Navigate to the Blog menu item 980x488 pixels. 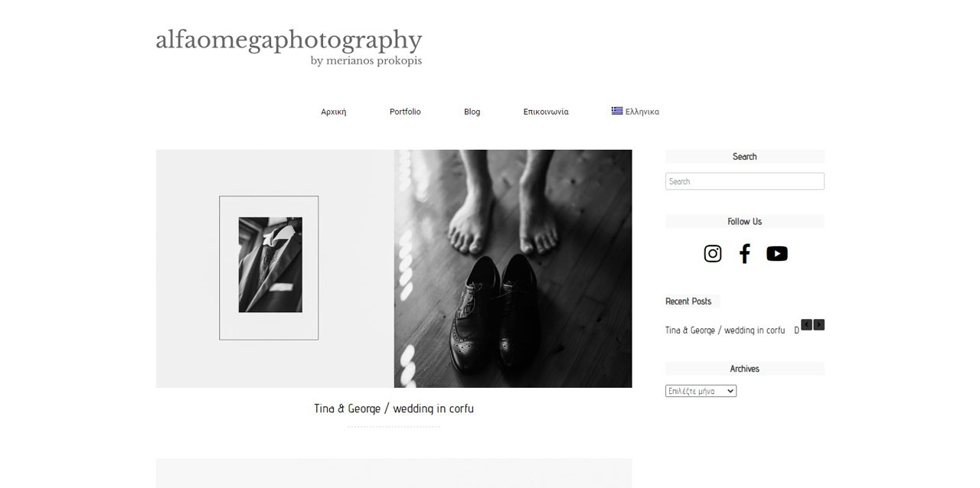(x=472, y=112)
